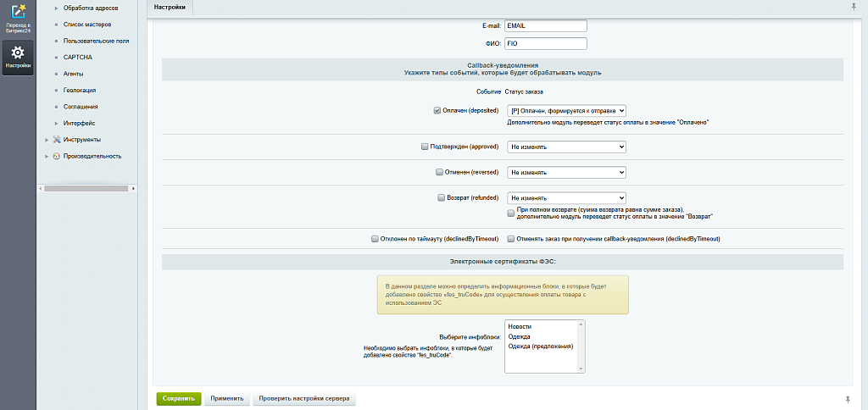
Task: Select Одежда in the infoblock list
Action: (x=520, y=336)
